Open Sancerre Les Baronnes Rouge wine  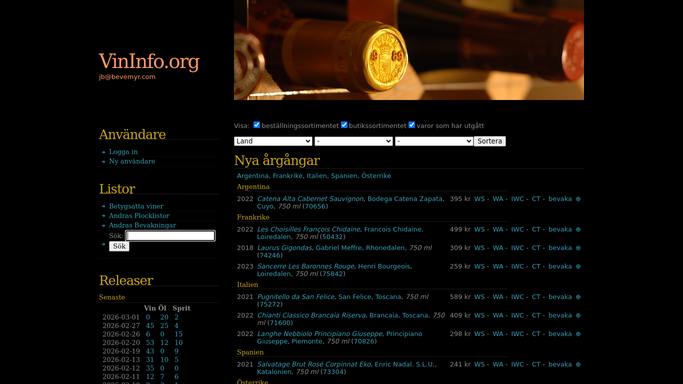click(x=305, y=266)
